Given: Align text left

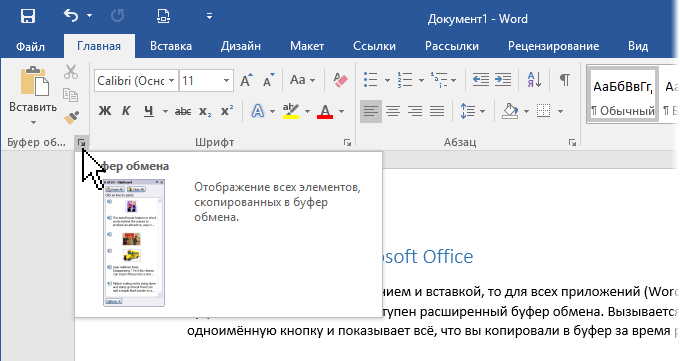Looking at the screenshot, I should coord(371,112).
